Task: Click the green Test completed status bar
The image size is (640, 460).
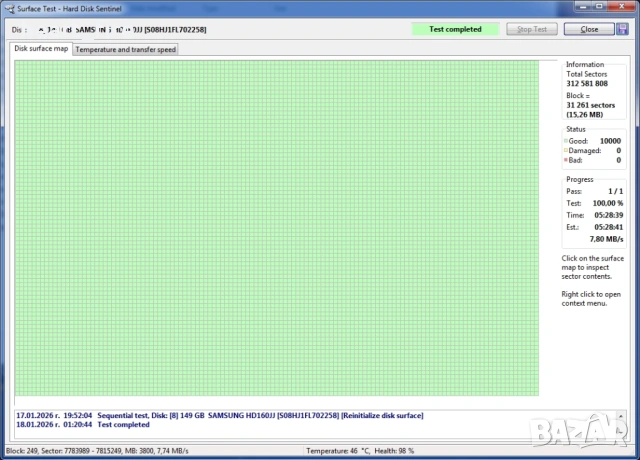Action: (455, 29)
